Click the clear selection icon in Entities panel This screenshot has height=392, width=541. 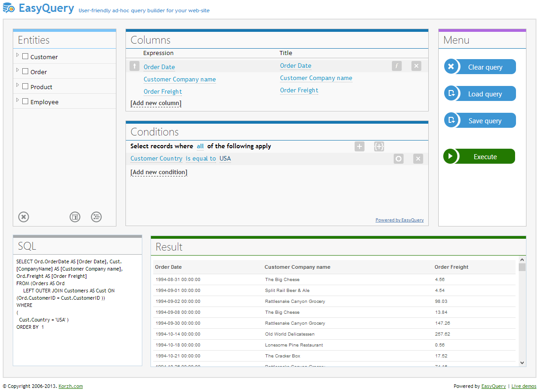click(x=24, y=217)
